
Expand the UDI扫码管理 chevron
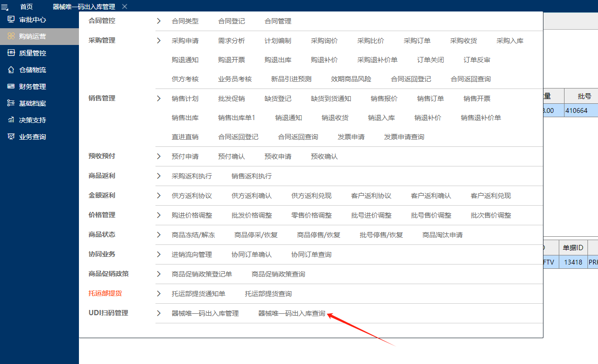[159, 313]
